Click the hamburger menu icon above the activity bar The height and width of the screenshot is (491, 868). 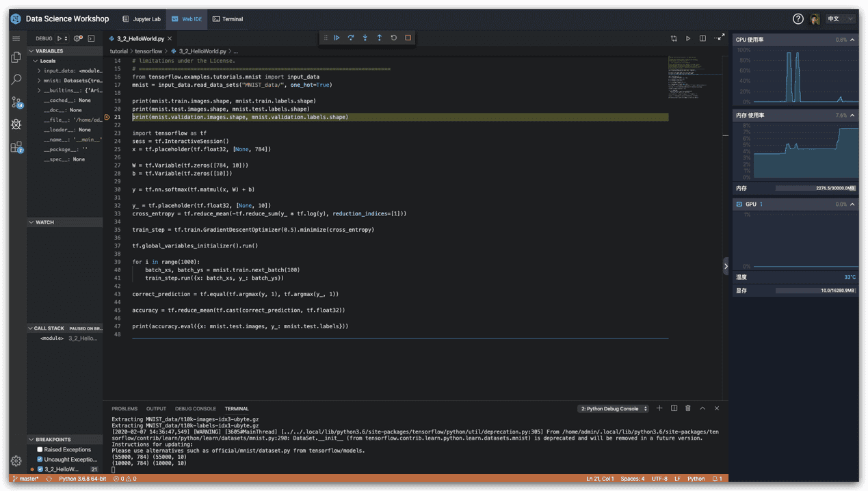pos(16,38)
